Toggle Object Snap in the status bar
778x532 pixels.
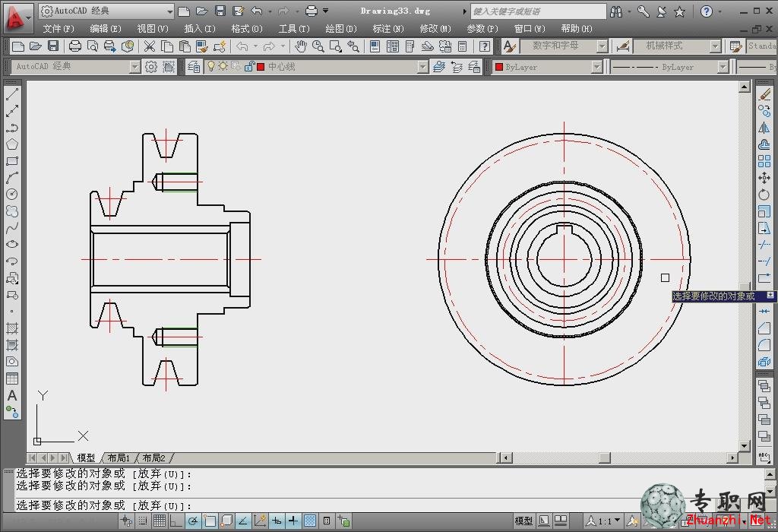coord(210,521)
